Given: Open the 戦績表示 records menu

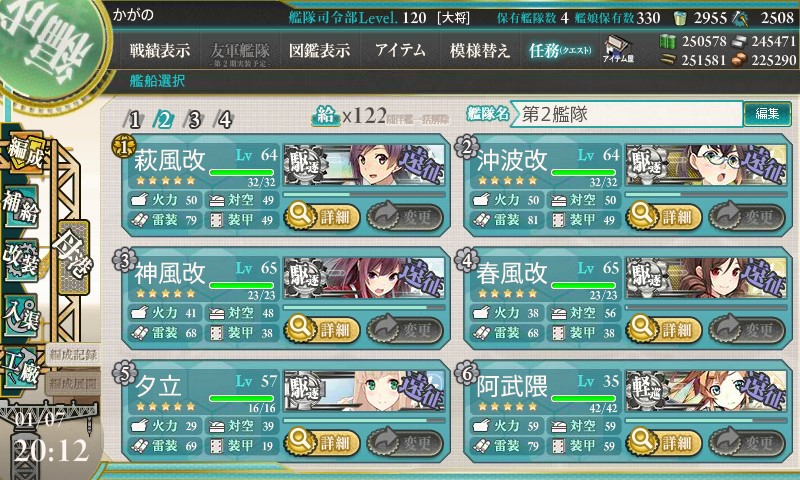Looking at the screenshot, I should coord(160,50).
